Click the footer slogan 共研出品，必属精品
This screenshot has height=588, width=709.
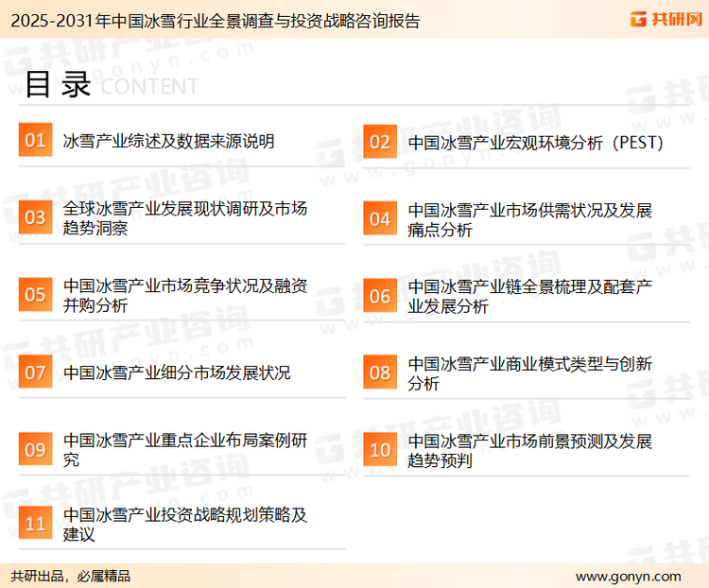[71, 576]
